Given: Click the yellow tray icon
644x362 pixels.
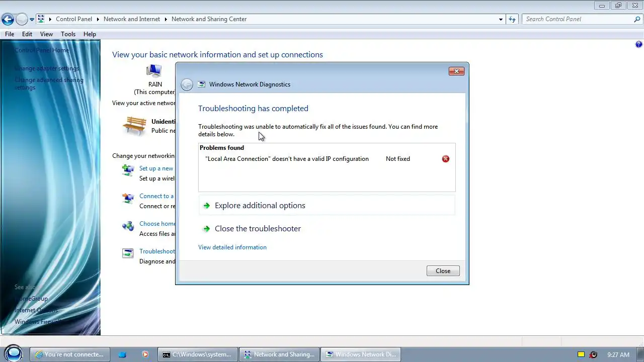Looking at the screenshot, I should pos(581,354).
